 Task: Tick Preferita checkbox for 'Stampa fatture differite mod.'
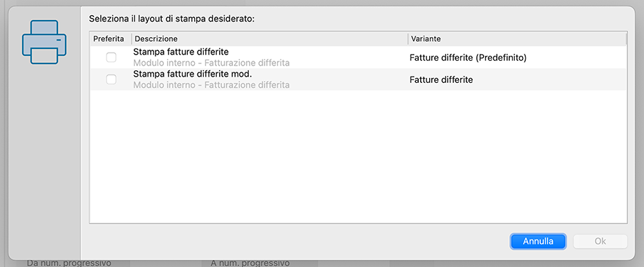click(111, 79)
